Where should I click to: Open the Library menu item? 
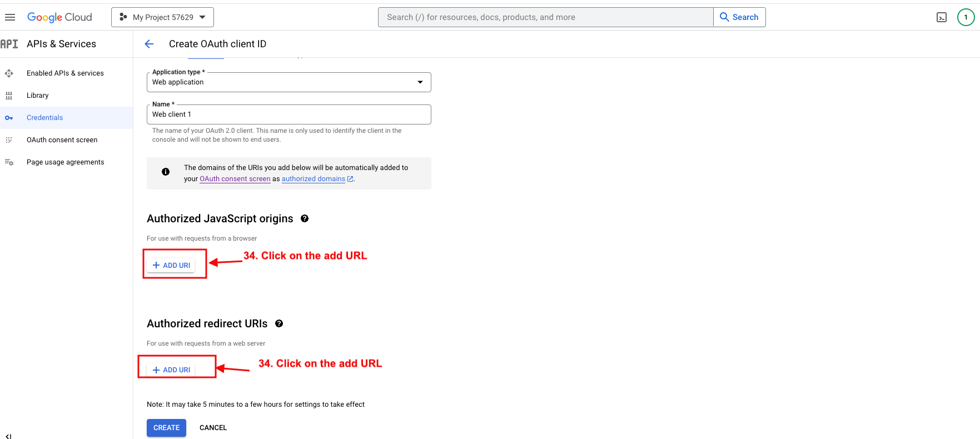click(x=37, y=96)
